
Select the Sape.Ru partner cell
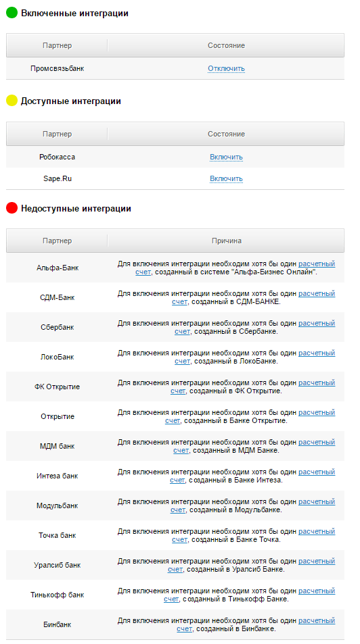coord(58,178)
